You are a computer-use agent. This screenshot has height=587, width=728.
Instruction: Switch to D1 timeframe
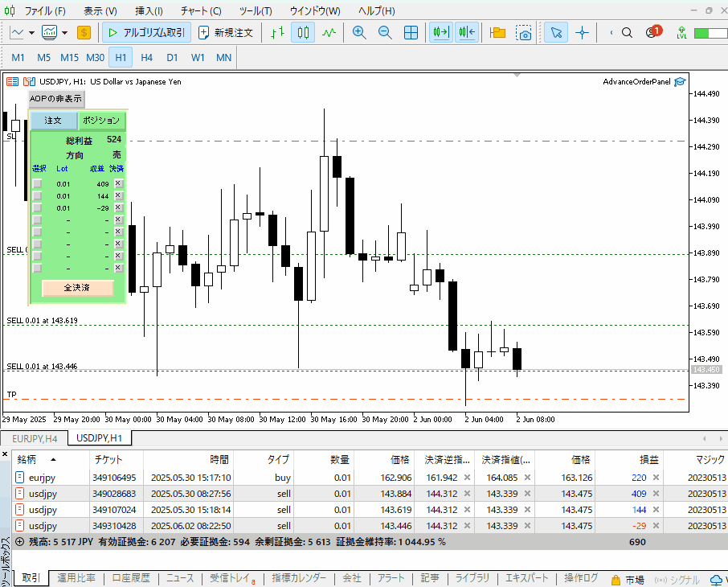point(172,58)
